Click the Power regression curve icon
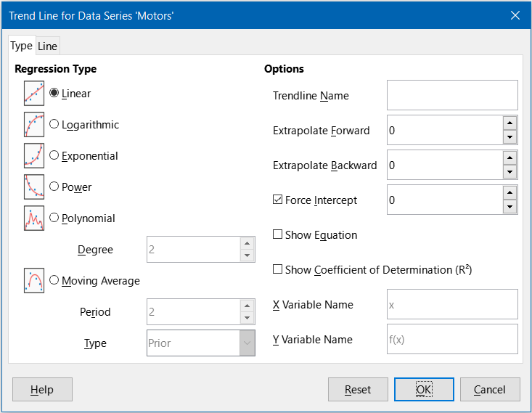The height and width of the screenshot is (413, 532). point(34,187)
